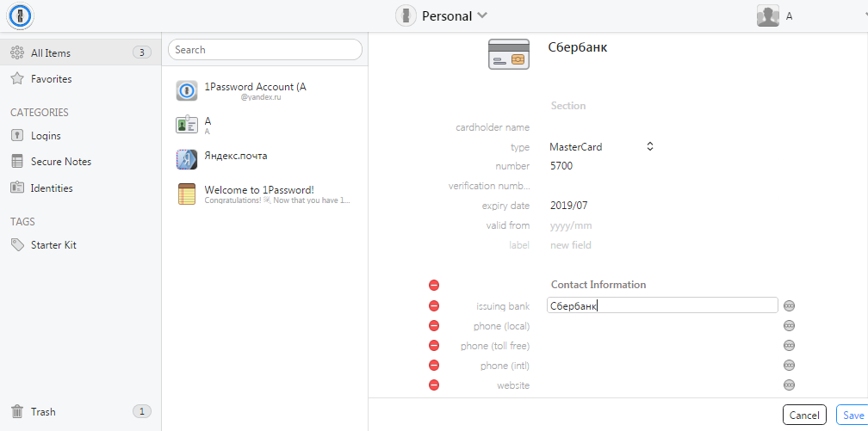Save the credit card item
The image size is (868, 431).
coord(851,415)
